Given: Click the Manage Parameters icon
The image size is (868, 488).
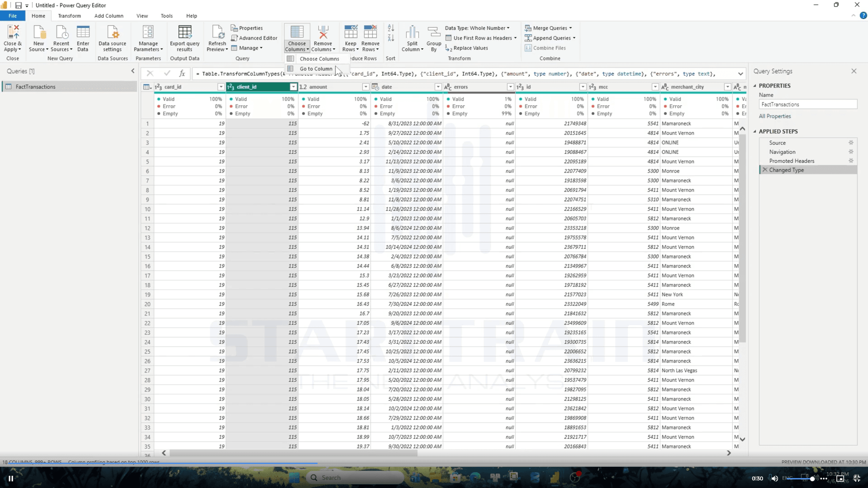Looking at the screenshot, I should click(x=148, y=33).
